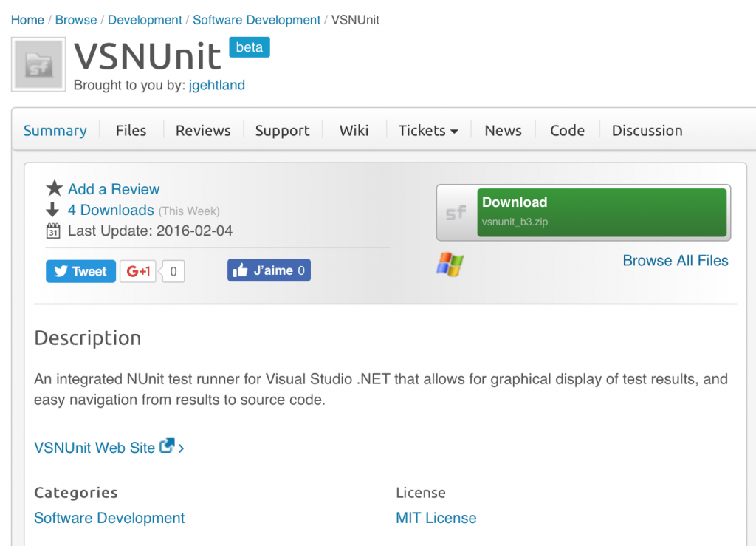
Task: Select the Summary tab
Action: pyautogui.click(x=55, y=130)
